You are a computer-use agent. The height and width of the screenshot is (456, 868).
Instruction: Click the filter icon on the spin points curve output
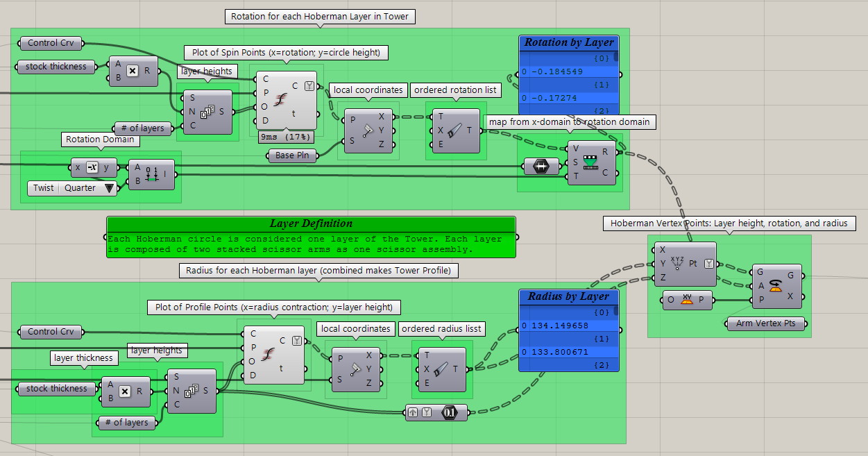(309, 87)
